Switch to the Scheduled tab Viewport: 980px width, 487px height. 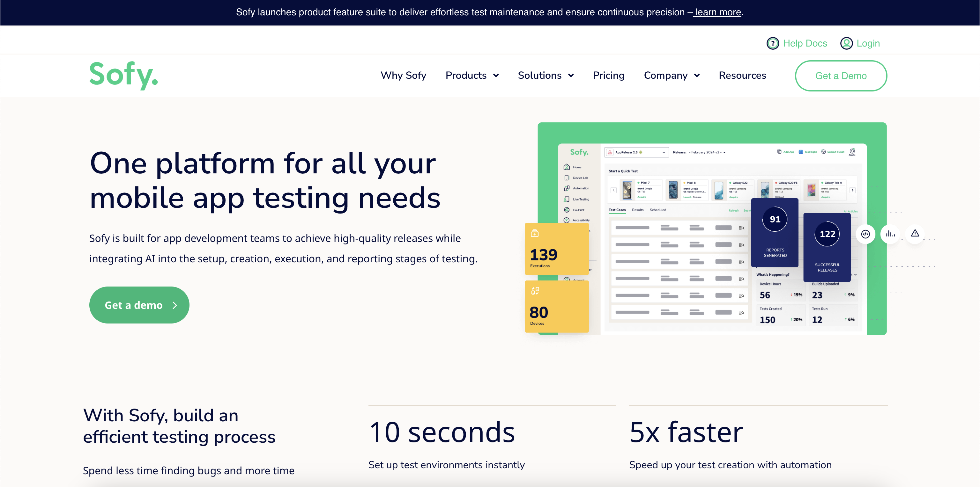[658, 210]
